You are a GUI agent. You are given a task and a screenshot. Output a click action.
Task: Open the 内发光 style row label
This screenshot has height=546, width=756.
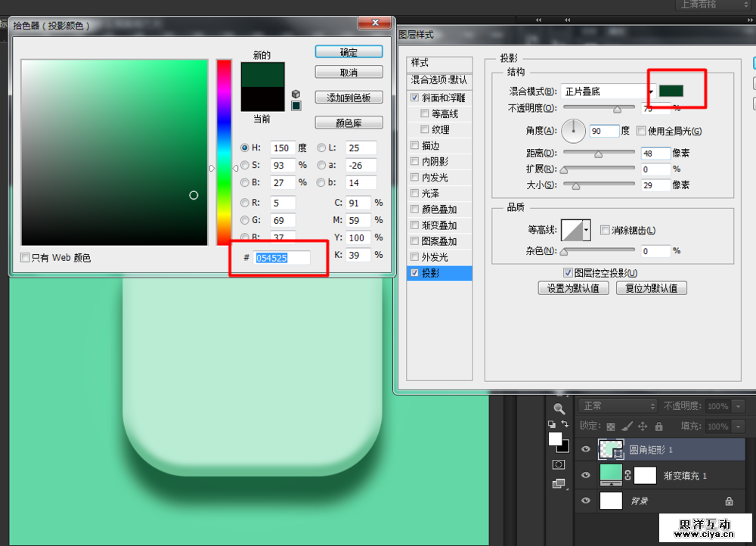[x=435, y=178]
